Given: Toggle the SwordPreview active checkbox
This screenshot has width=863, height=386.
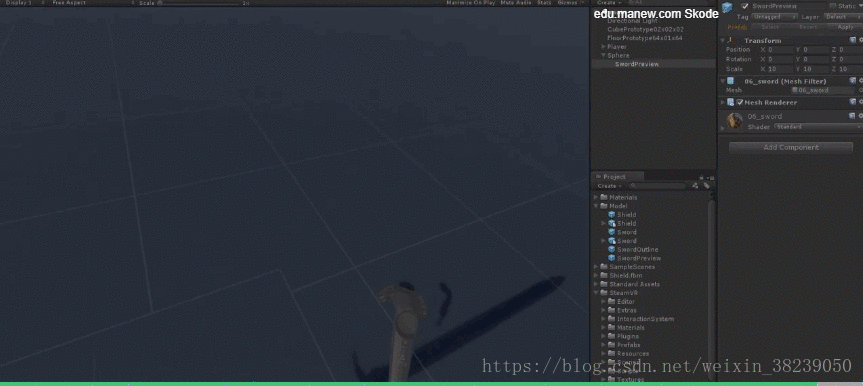Looking at the screenshot, I should pyautogui.click(x=745, y=6).
